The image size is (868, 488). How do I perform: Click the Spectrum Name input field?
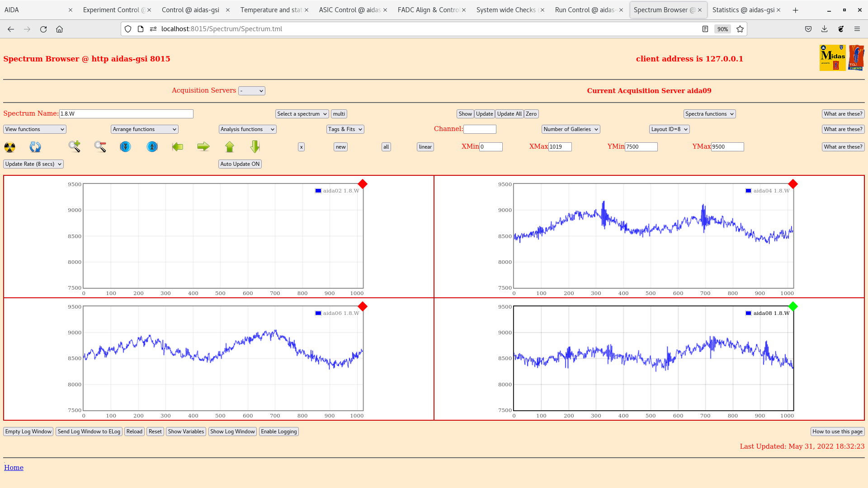pyautogui.click(x=126, y=114)
